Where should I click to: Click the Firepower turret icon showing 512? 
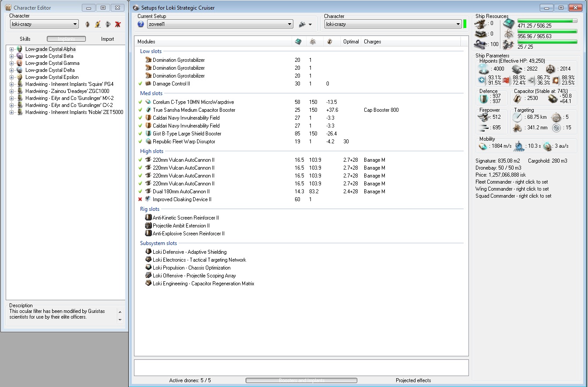click(x=483, y=117)
